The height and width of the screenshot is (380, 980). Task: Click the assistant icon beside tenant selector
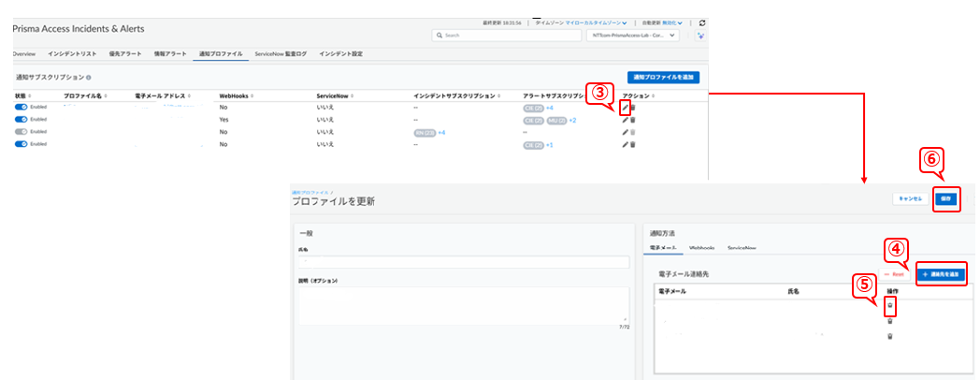point(699,36)
